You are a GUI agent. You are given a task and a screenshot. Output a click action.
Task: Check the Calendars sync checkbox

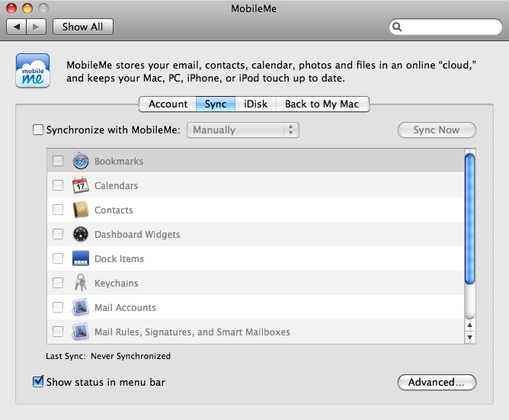click(x=58, y=185)
